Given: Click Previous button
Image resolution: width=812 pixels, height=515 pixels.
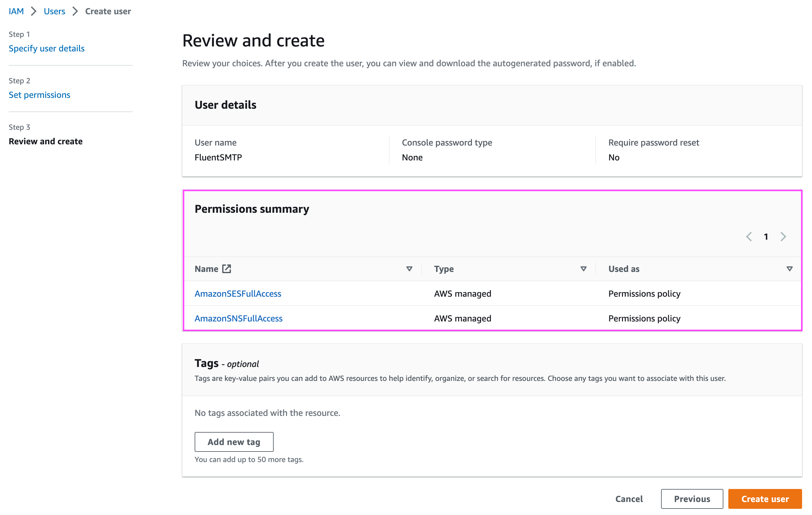Looking at the screenshot, I should (692, 499).
